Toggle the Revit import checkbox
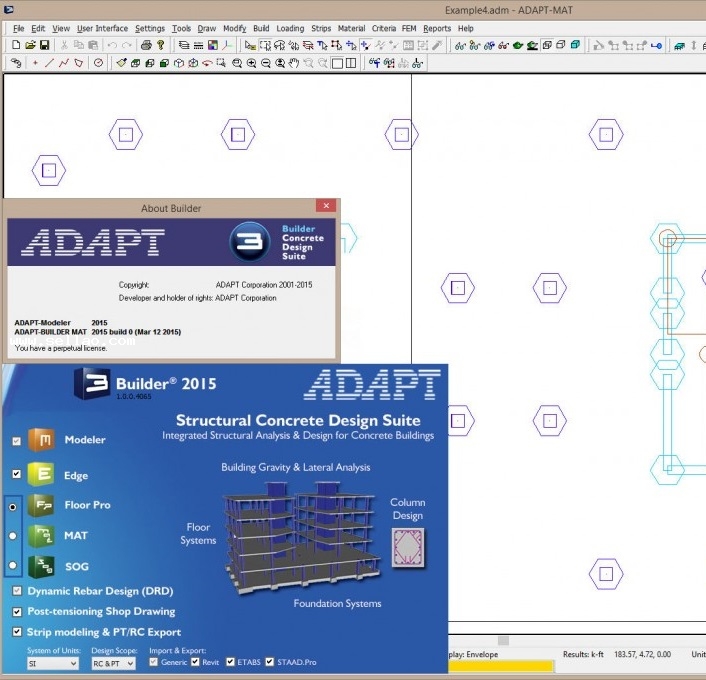Screen dimensions: 706x680 click(195, 662)
